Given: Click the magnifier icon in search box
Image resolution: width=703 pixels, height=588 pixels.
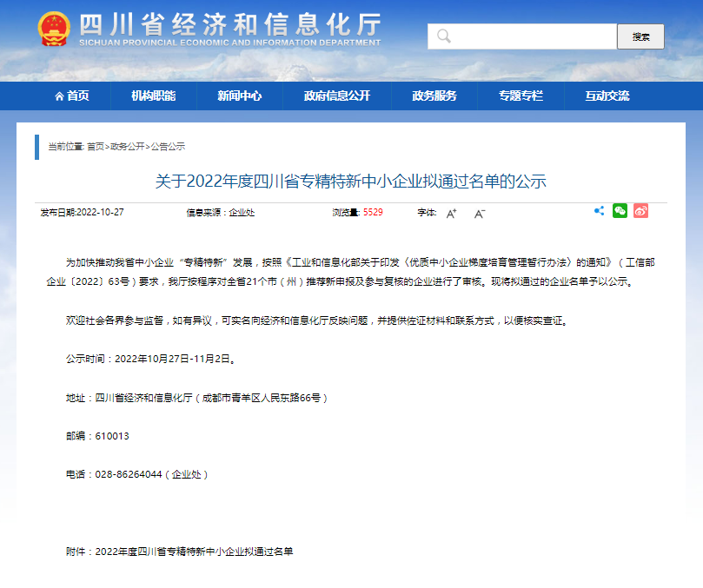Looking at the screenshot, I should click(444, 36).
